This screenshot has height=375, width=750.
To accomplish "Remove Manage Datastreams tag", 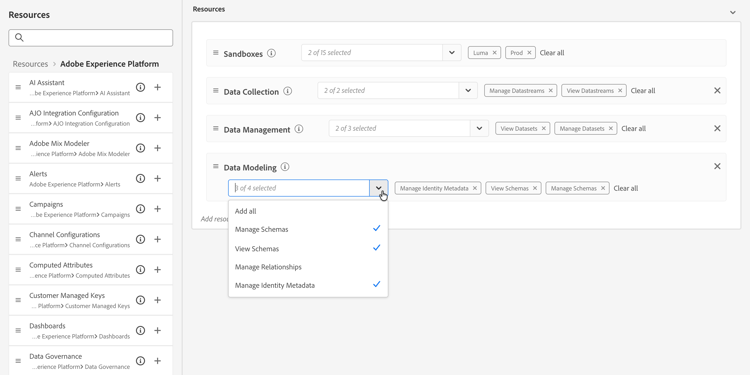I will tap(551, 91).
